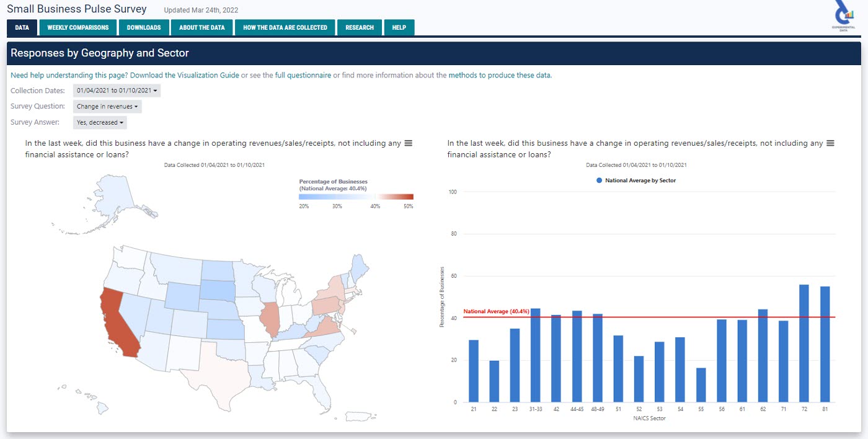Click the bar for NAICS sector 72
The width and height of the screenshot is (868, 439).
pos(804,343)
